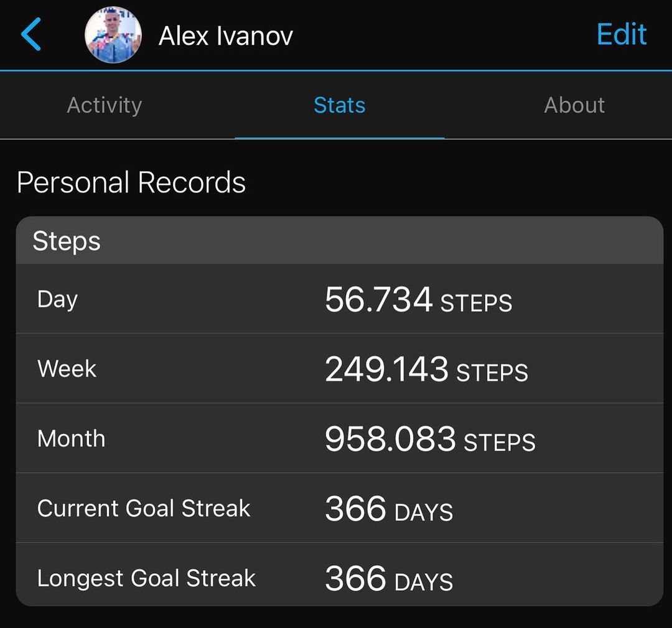The width and height of the screenshot is (672, 628).
Task: Select the Stats tab
Action: 339,105
